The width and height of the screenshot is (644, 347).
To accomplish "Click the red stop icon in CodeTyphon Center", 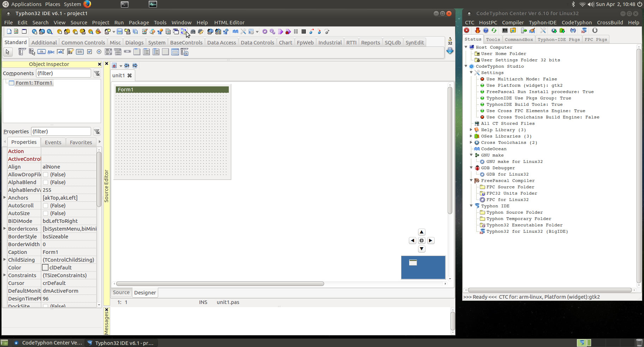I will pos(466,30).
